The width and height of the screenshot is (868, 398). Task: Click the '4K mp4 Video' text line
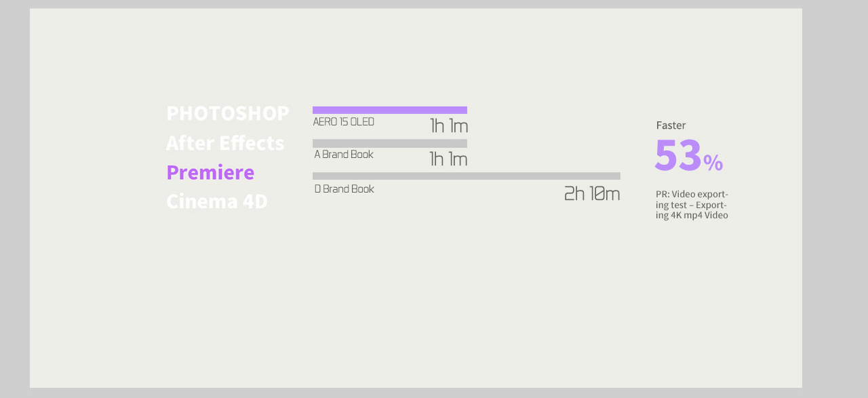coord(692,216)
